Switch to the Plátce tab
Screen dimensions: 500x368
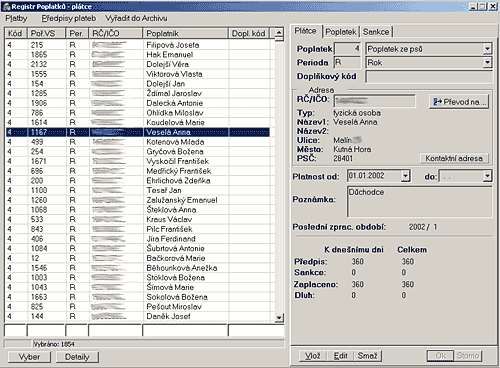(x=305, y=31)
